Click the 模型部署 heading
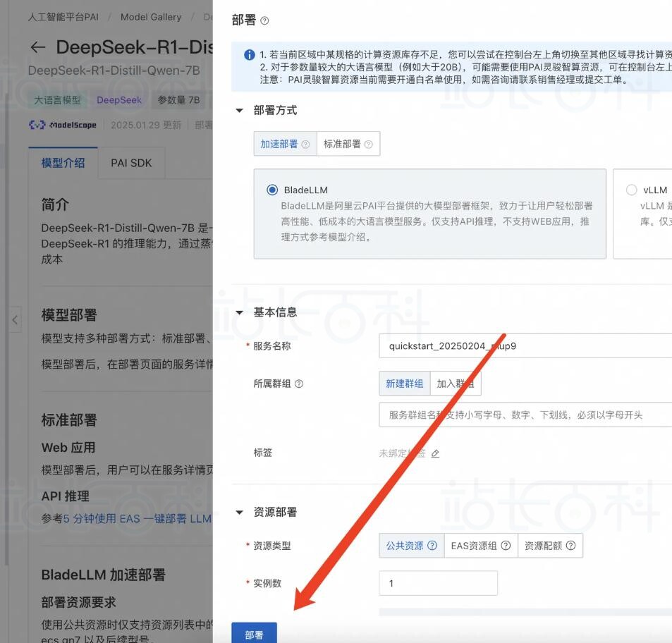Image resolution: width=672 pixels, height=643 pixels. (69, 315)
